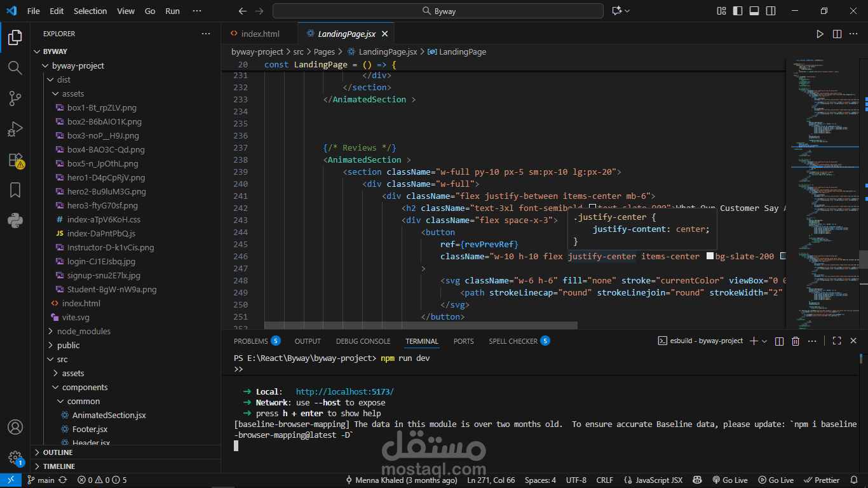Open editor More Actions ellipsis
The image size is (868, 488).
tap(854, 34)
